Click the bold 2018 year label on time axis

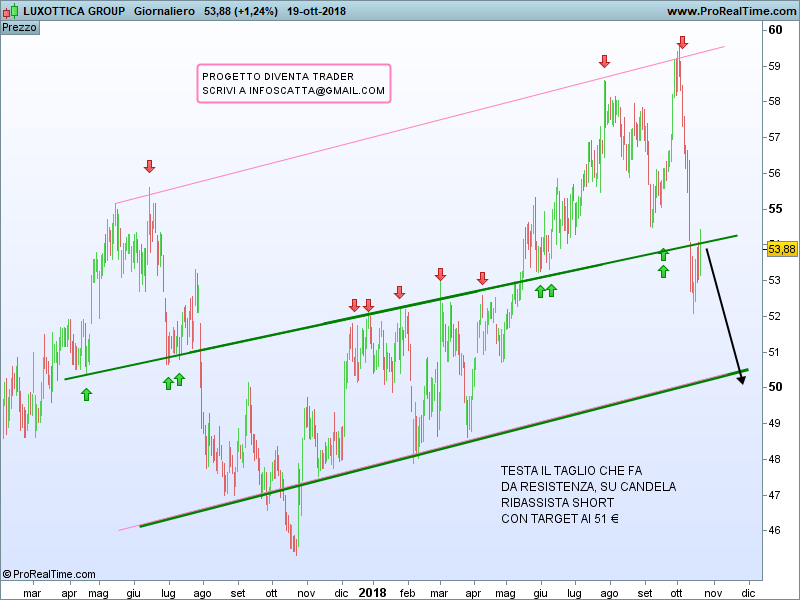tap(372, 592)
